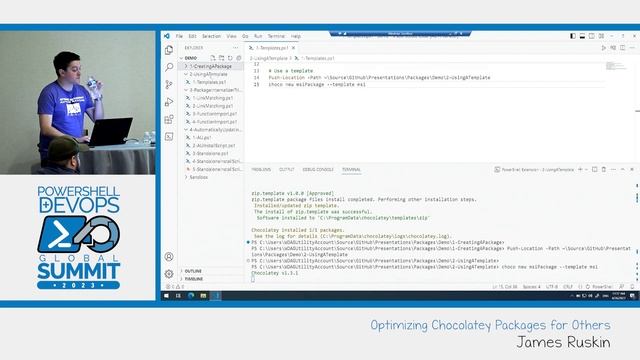Open the Accounts menu icon
This screenshot has height=360, width=640.
[x=169, y=256]
